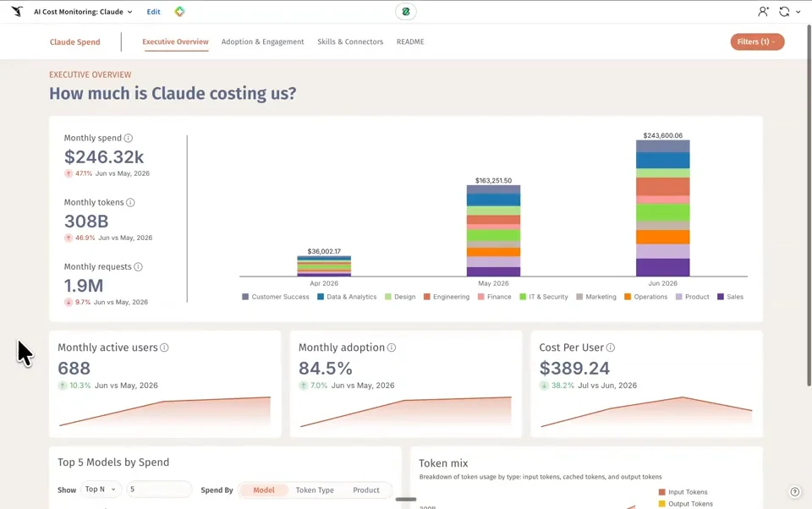The width and height of the screenshot is (812, 509).
Task: Toggle the Product legend entry in spend chart
Action: tap(693, 297)
